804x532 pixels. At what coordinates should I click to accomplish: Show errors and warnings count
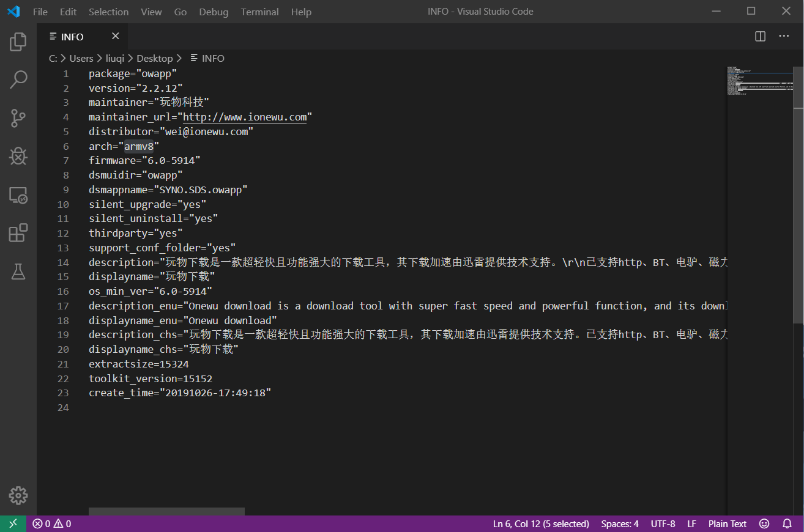pyautogui.click(x=52, y=524)
